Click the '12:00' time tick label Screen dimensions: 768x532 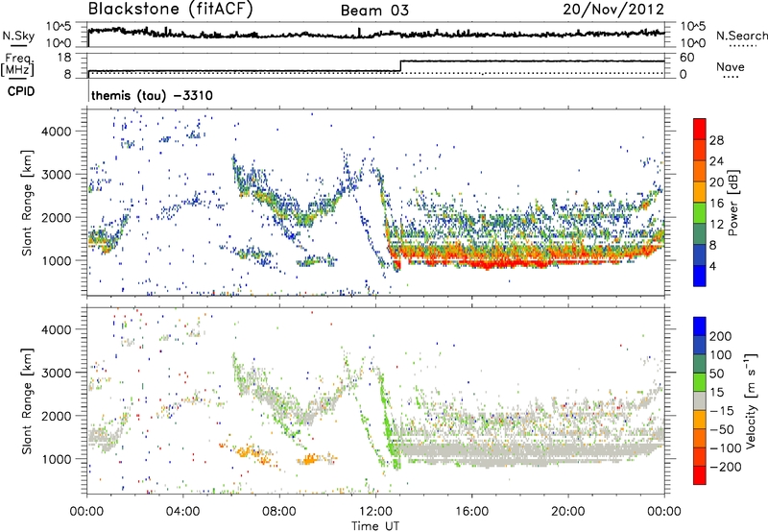point(375,512)
